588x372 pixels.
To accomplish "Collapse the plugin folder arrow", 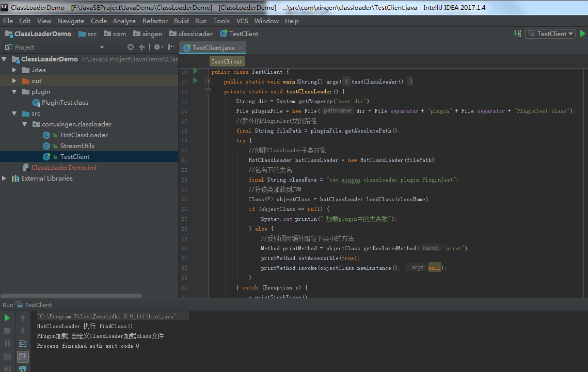I will pos(14,92).
